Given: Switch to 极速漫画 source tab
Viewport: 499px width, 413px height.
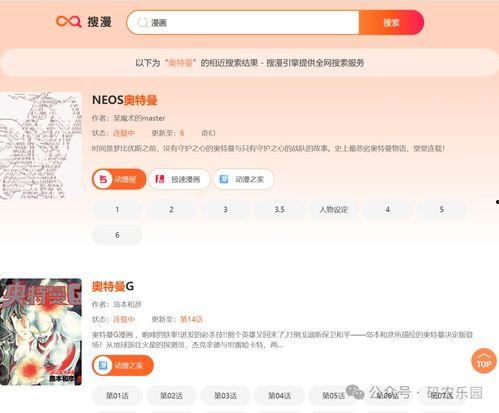Looking at the screenshot, I should point(179,179).
